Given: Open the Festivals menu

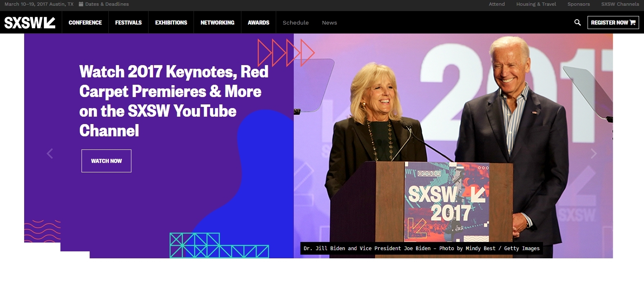Looking at the screenshot, I should click(x=128, y=23).
